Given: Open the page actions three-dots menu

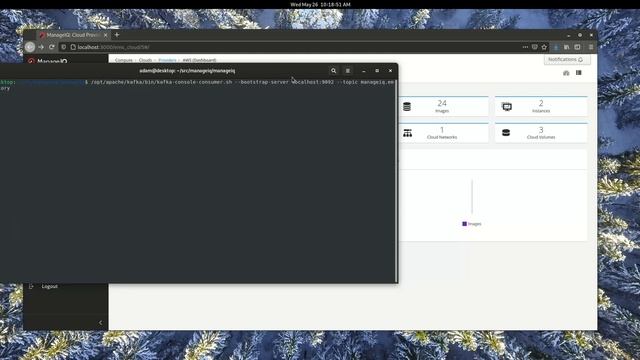Looking at the screenshot, I should pos(525,47).
